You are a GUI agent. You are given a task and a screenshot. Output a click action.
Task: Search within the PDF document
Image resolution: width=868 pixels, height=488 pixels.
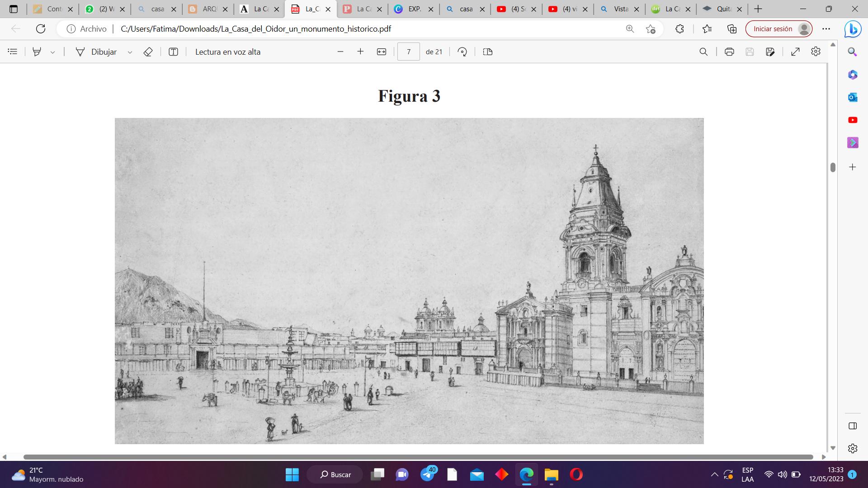point(703,52)
